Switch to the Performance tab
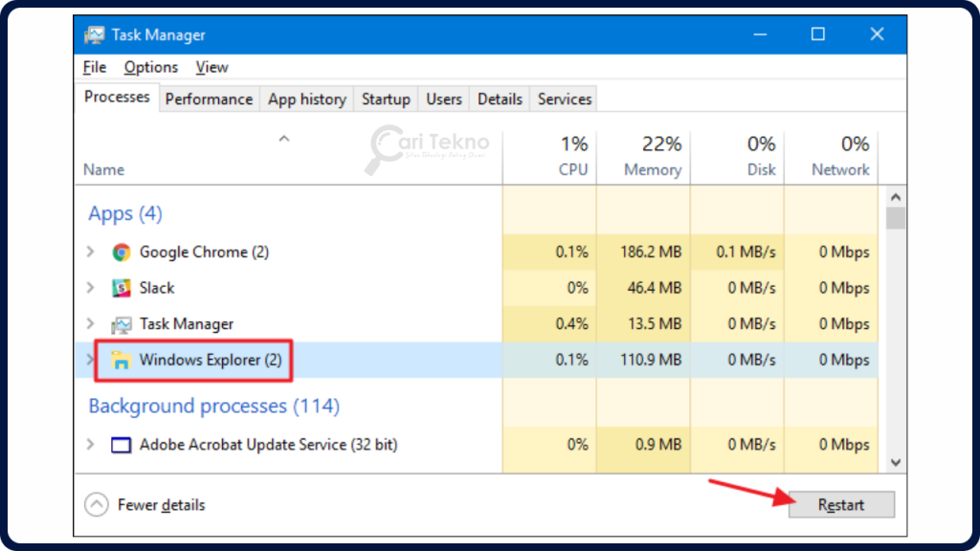The image size is (980, 551). click(x=209, y=99)
